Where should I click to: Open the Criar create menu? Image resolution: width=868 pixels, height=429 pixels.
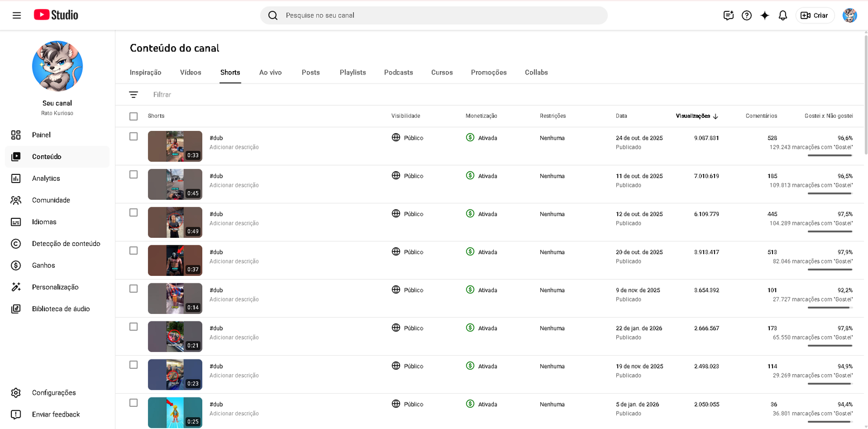coord(815,15)
